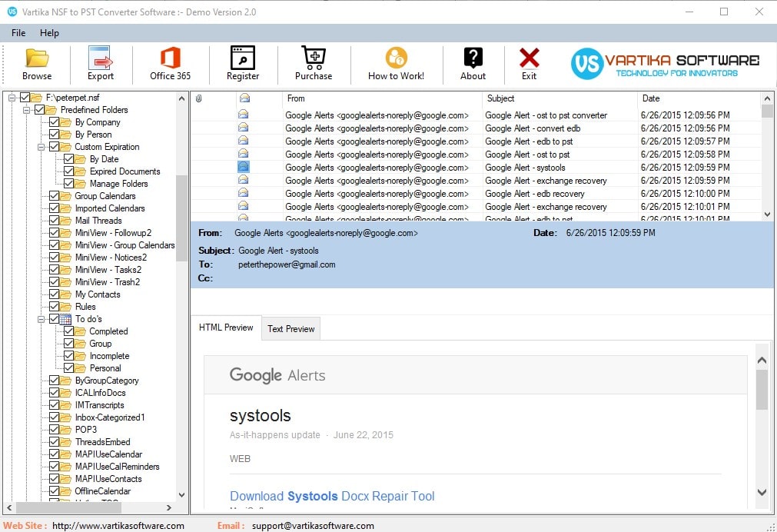This screenshot has width=777, height=532.
Task: Open the About question mark icon
Action: [473, 59]
